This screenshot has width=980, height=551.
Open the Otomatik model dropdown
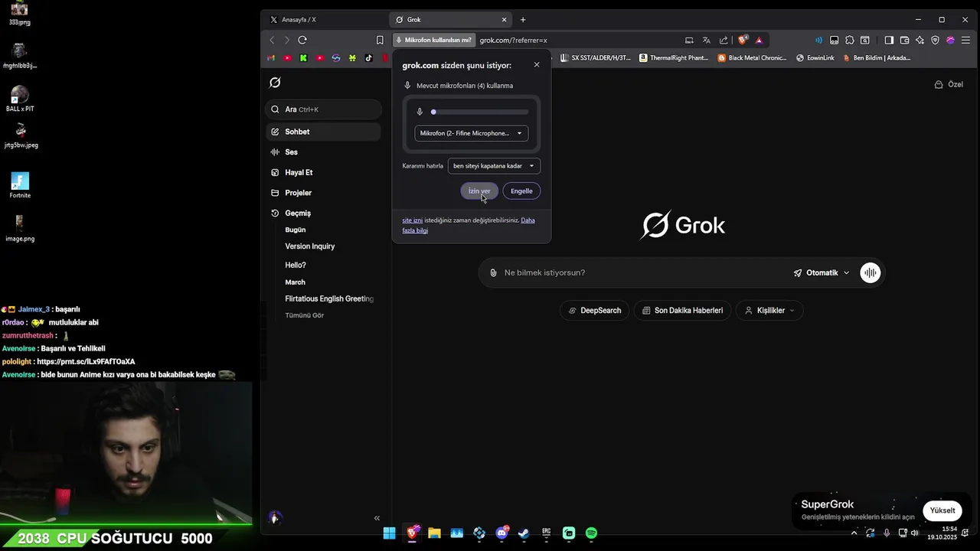(x=822, y=272)
